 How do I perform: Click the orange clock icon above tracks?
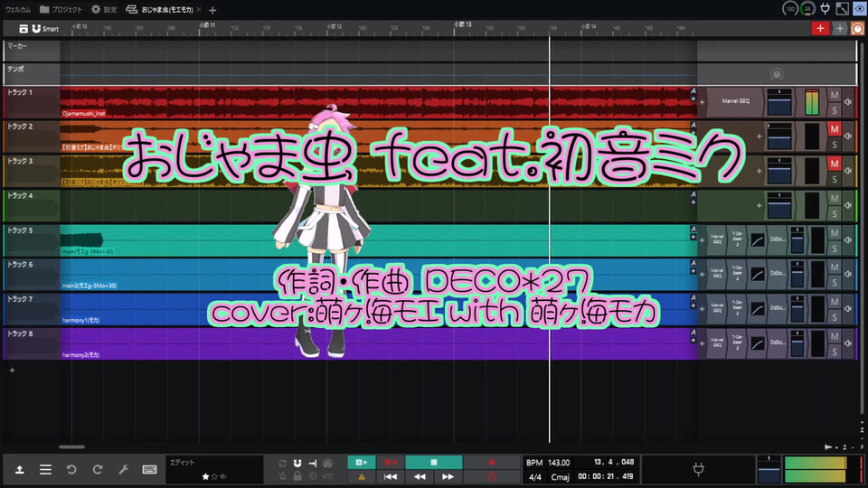(857, 28)
